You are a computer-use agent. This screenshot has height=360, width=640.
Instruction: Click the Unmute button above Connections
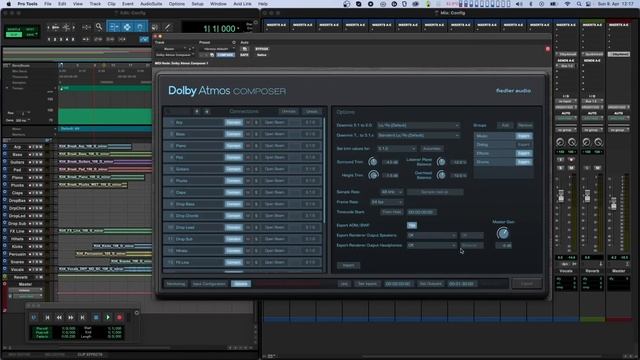point(289,111)
